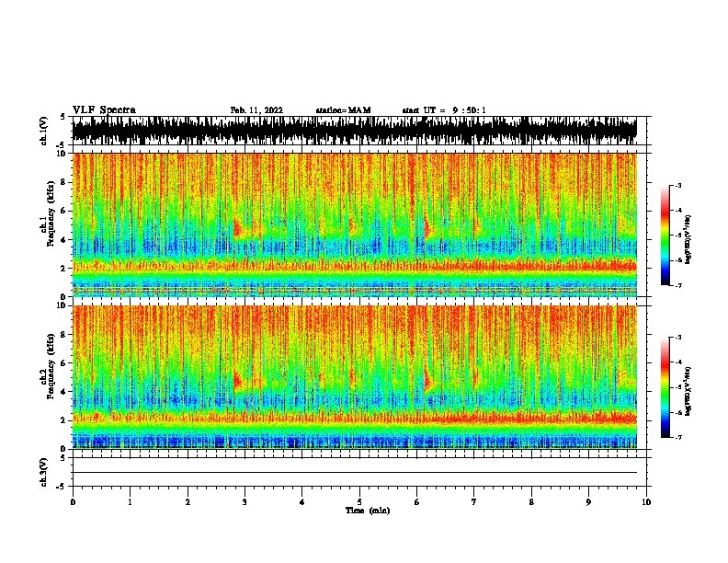Click the "ch.1(V)" waveform axis label
This screenshot has height=563, width=728.
44,131
